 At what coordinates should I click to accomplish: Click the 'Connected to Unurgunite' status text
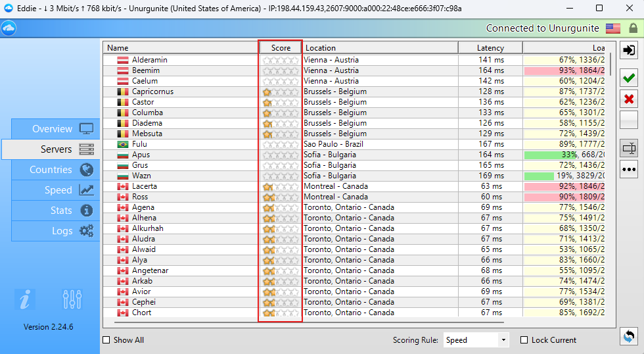click(x=543, y=28)
